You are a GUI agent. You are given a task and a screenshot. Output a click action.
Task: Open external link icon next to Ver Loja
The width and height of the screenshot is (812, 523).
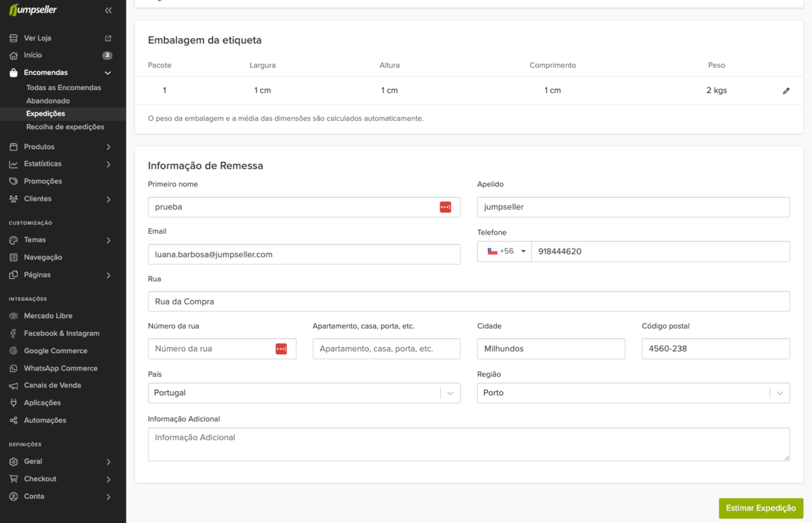(x=109, y=38)
